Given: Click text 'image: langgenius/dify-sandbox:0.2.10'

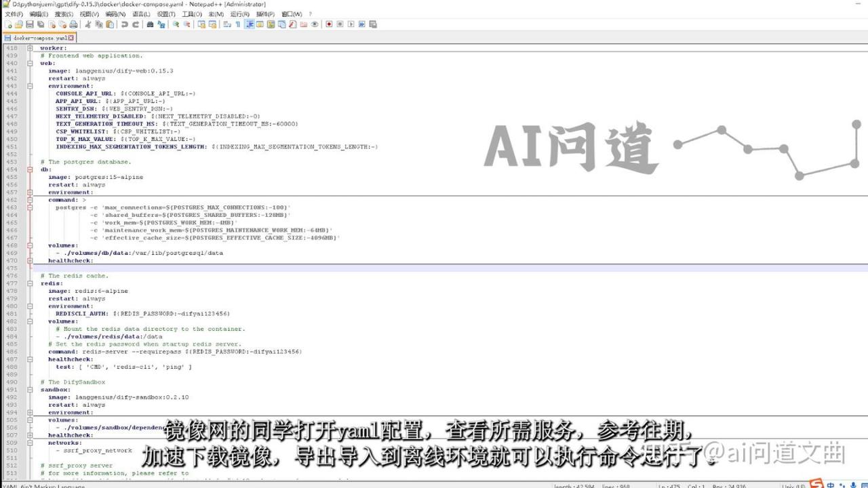Looking at the screenshot, I should click(119, 397).
